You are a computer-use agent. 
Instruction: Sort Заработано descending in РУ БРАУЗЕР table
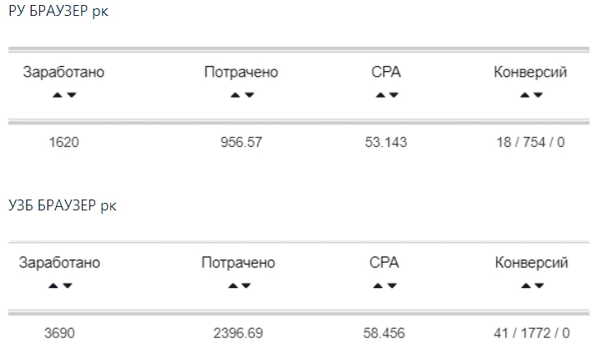pos(72,95)
